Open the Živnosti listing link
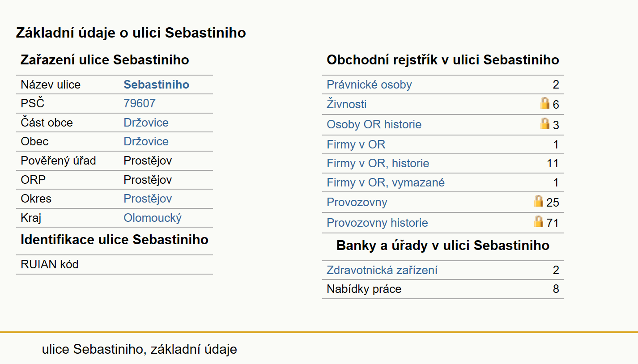 [347, 104]
